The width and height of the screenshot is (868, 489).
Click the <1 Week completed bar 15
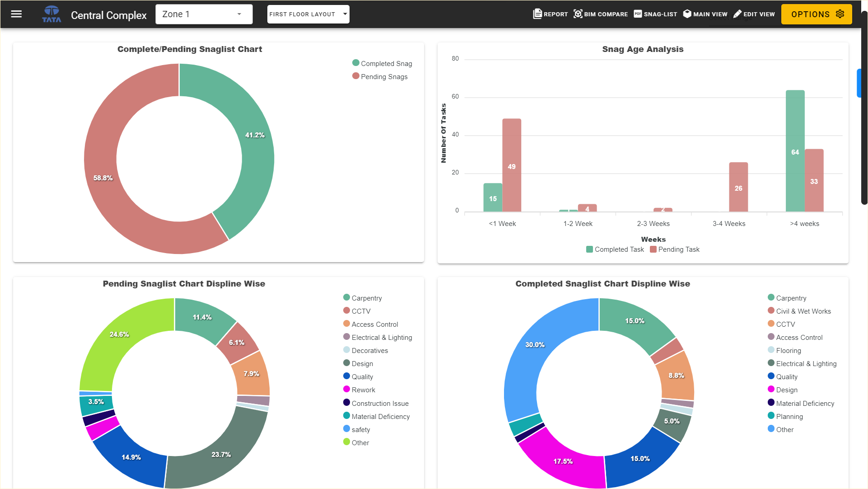coord(493,197)
